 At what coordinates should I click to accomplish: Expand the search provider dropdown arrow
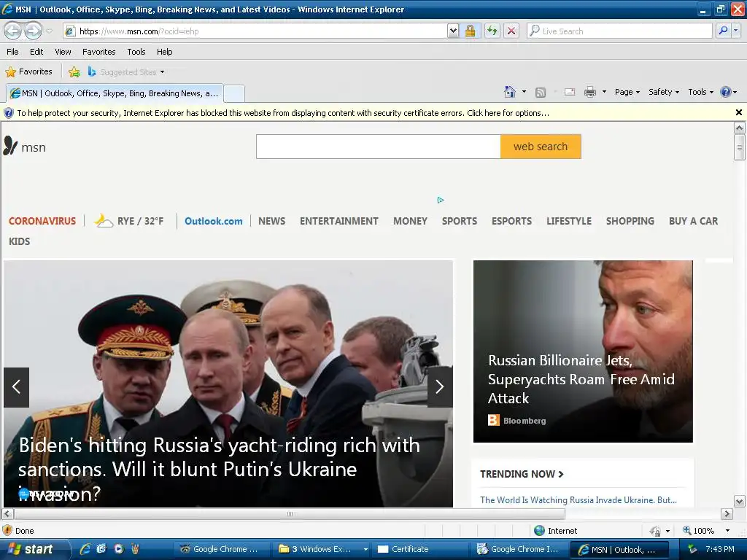tap(735, 31)
